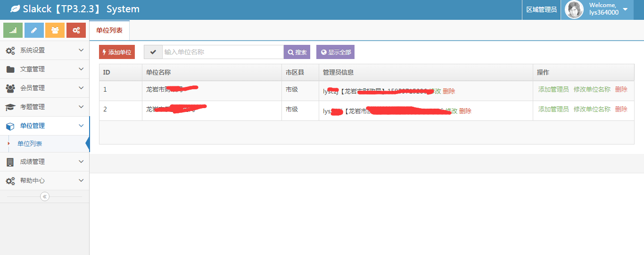Open the Welcome user dropdown arrow
The image size is (644, 255).
coord(625,9)
